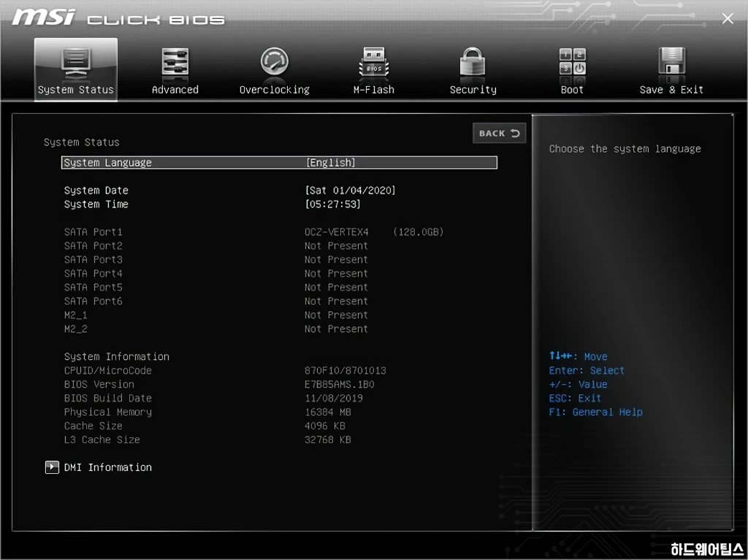
Task: Click Not Present for M2_2
Action: (x=336, y=329)
